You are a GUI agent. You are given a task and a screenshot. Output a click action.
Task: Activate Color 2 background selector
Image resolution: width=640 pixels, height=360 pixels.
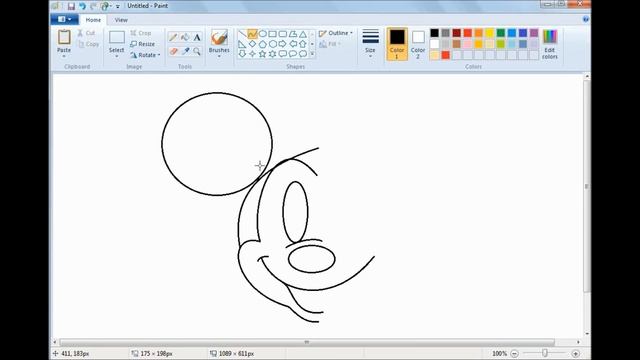tap(418, 44)
